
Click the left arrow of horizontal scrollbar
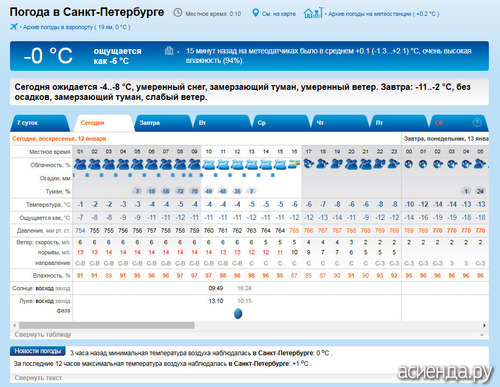coord(14,325)
